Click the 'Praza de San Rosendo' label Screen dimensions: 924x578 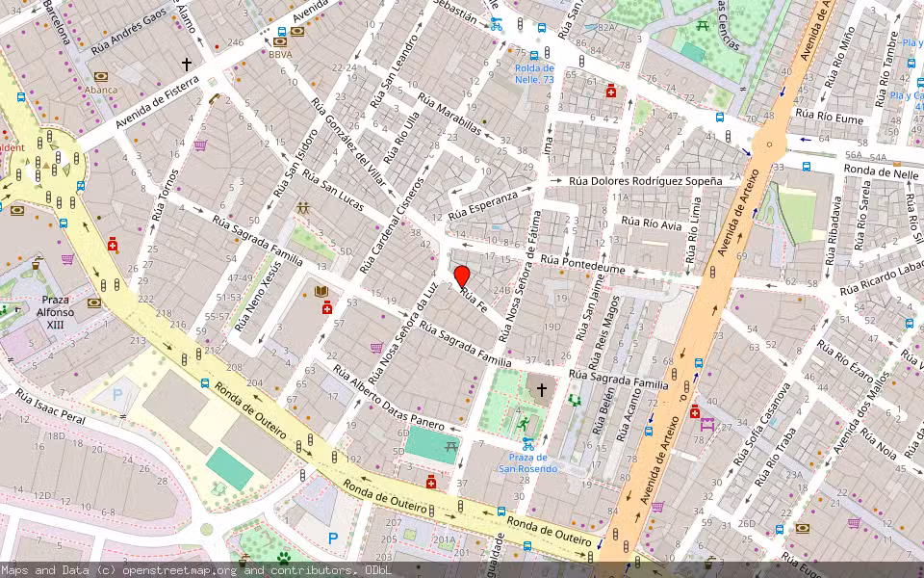(528, 463)
